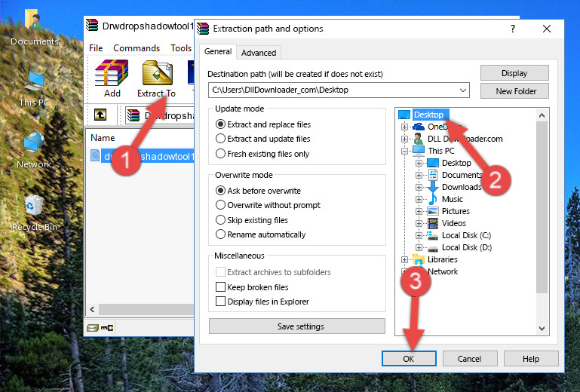Select the Music folder in the tree

452,199
